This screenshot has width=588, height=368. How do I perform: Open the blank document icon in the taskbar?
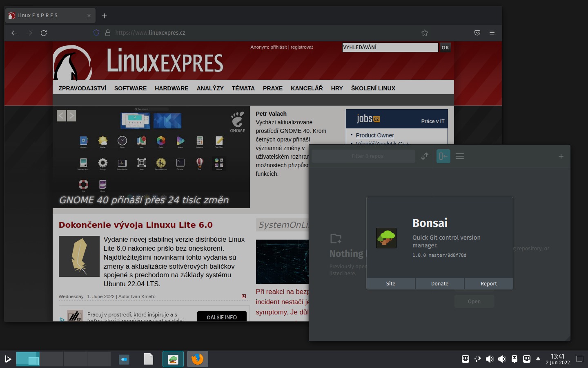coord(149,359)
